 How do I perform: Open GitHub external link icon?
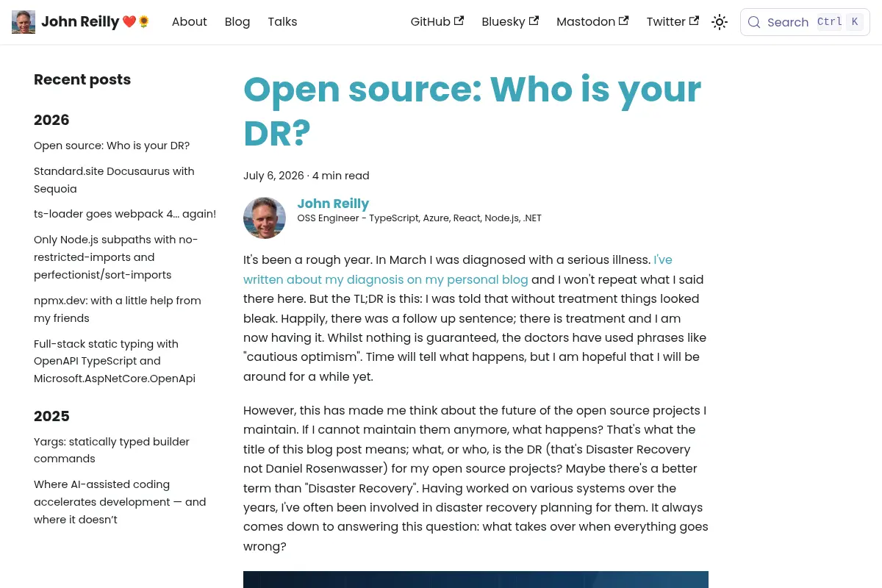pos(459,21)
